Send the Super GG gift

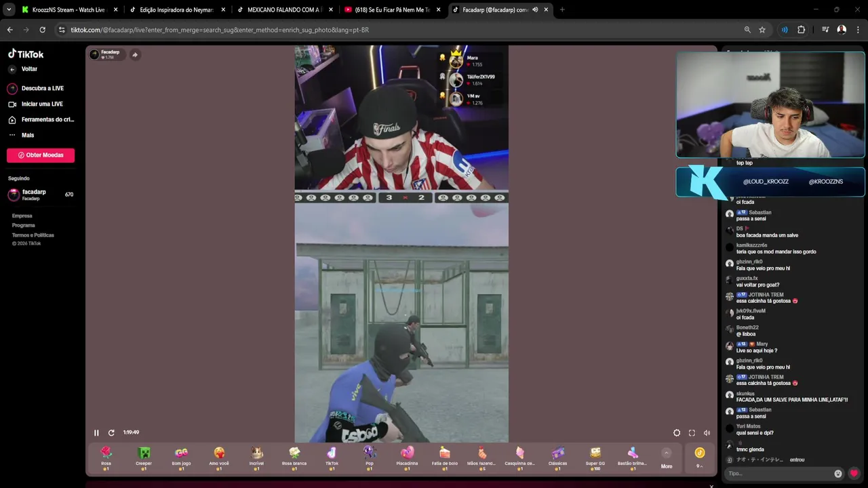[595, 458]
